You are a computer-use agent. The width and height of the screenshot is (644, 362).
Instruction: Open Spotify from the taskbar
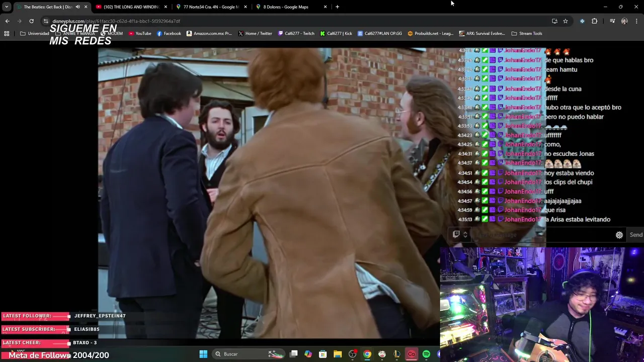[x=426, y=354]
